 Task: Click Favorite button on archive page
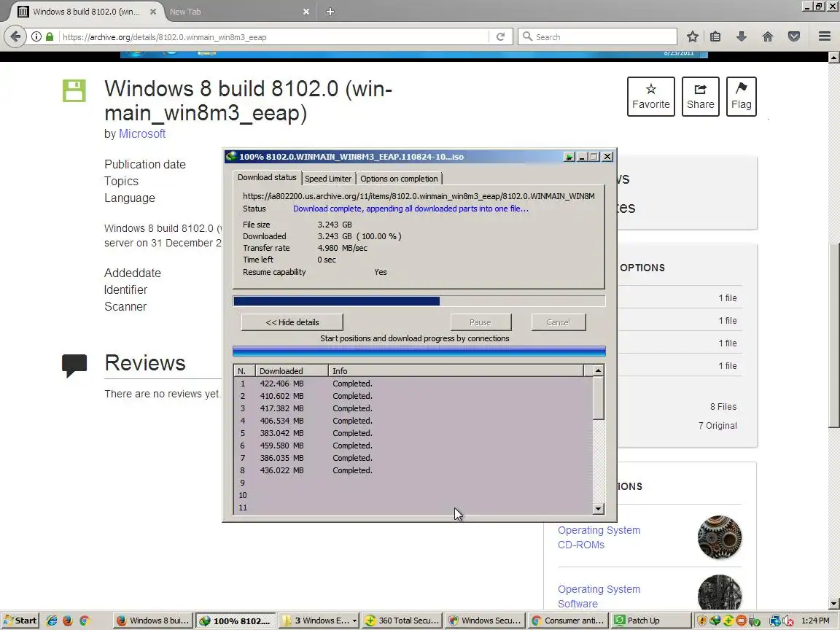click(651, 96)
